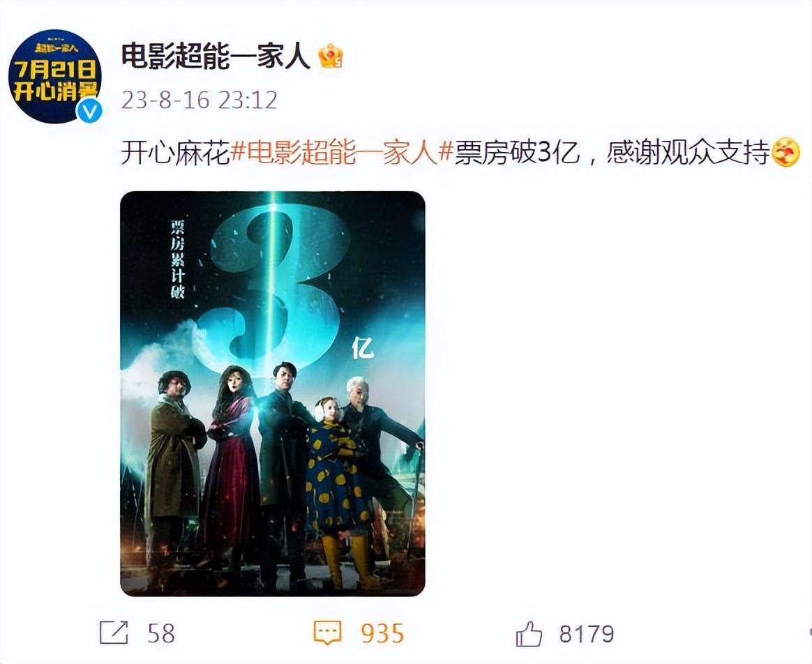Click the blue verified V badge

pos(89,111)
